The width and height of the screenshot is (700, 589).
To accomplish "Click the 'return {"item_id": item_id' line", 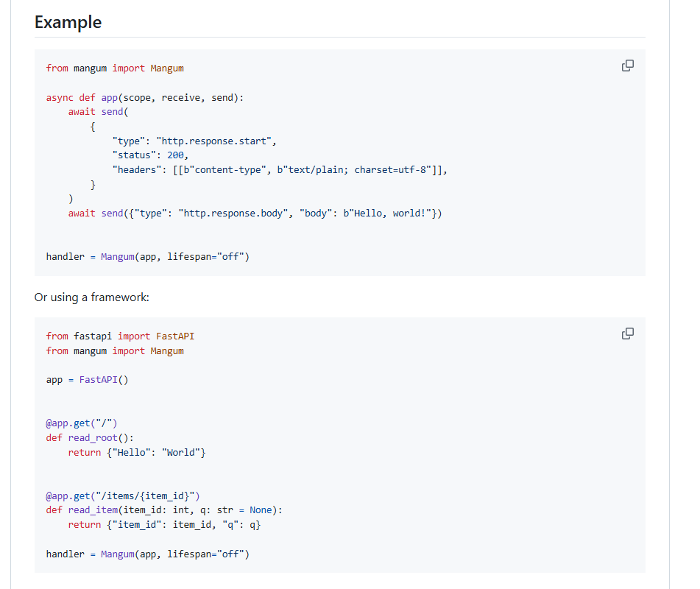I will click(164, 525).
